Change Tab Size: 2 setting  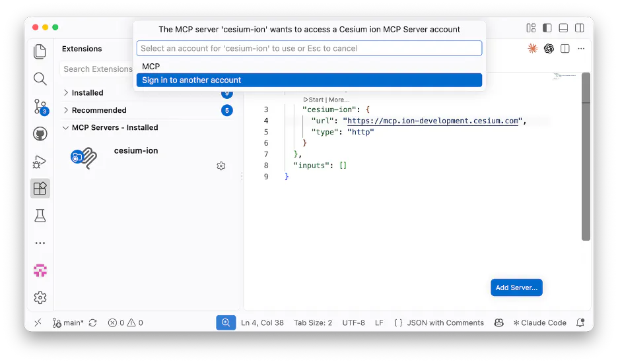[x=313, y=322]
